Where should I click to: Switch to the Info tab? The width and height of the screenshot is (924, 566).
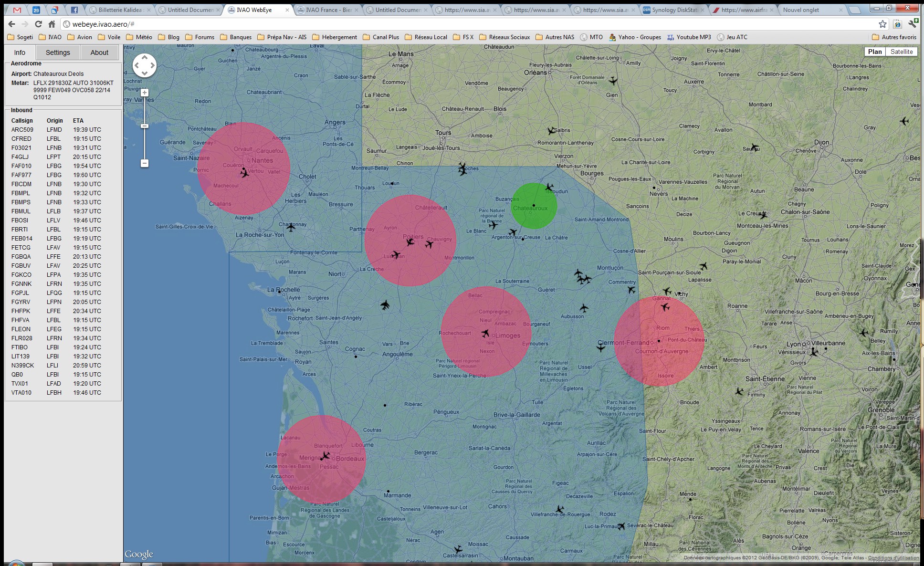point(20,52)
